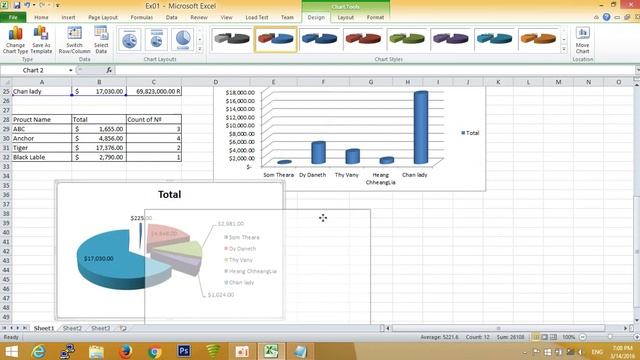Open Internet Explorer from the taskbar
The width and height of the screenshot is (640, 360).
38,351
